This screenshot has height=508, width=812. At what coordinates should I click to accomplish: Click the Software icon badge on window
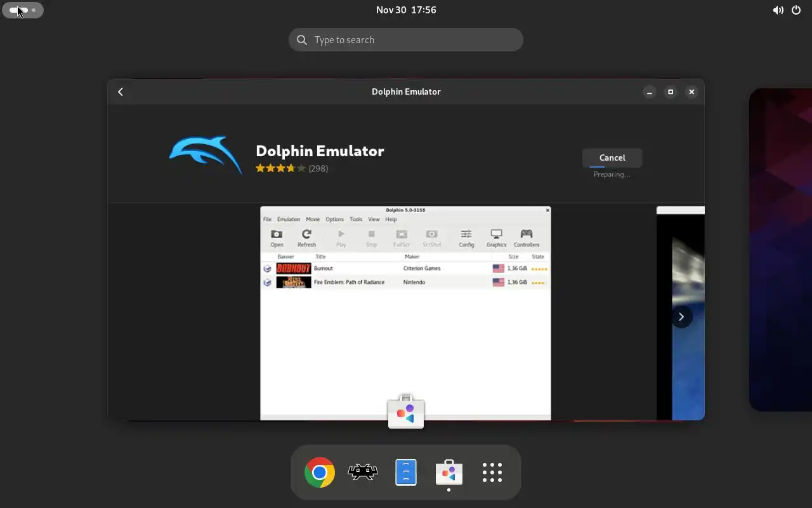click(406, 411)
